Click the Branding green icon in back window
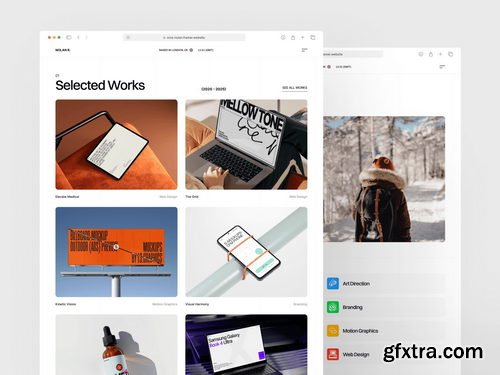The image size is (500, 375). (x=333, y=307)
